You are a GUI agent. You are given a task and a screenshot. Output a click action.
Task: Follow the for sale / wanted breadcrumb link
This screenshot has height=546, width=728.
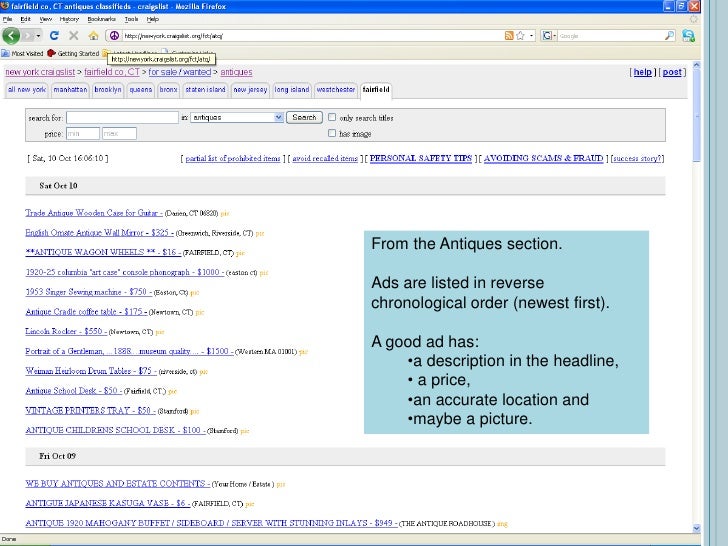point(180,72)
